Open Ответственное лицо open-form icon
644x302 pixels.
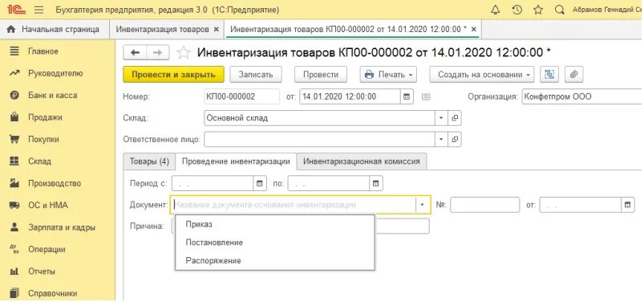[x=455, y=140]
